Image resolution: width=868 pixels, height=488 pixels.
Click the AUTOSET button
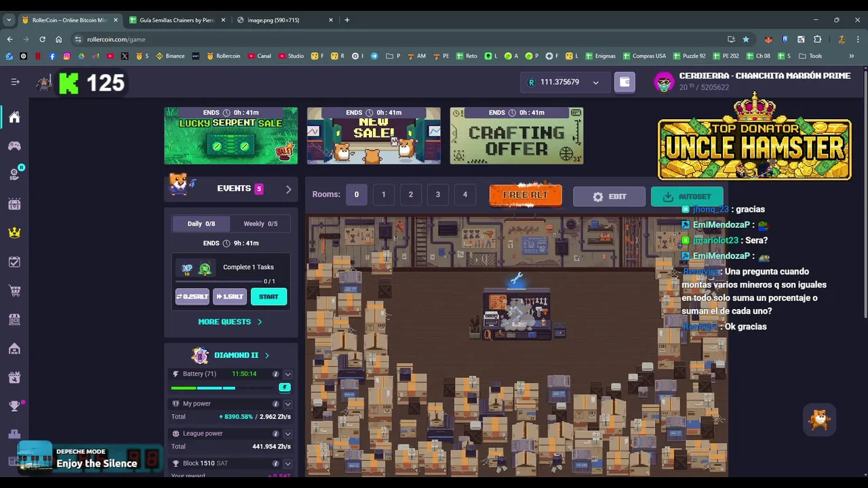(x=687, y=197)
